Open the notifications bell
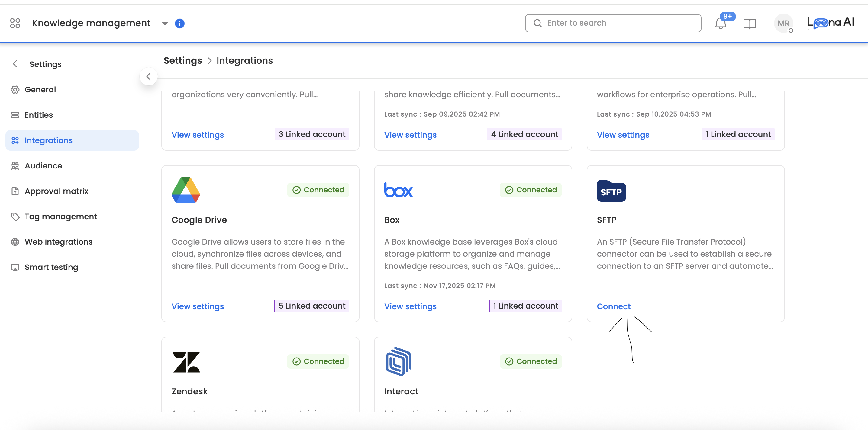Viewport: 868px width, 430px height. [x=721, y=24]
